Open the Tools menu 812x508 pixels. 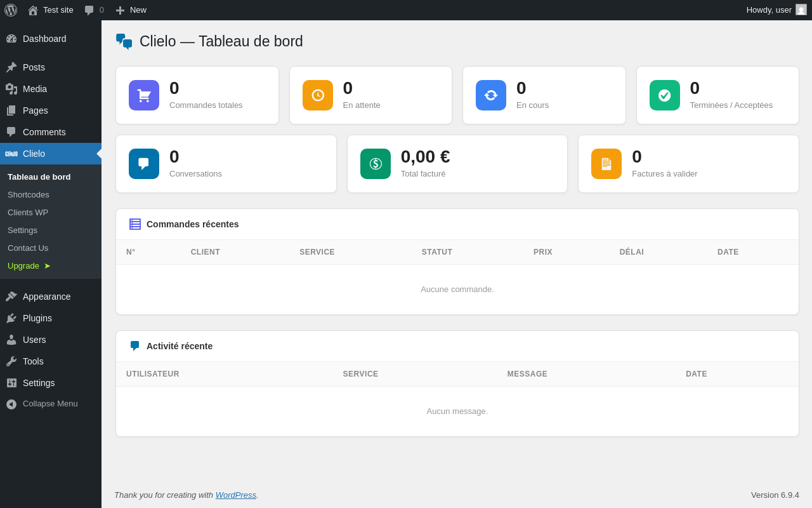click(x=51, y=361)
